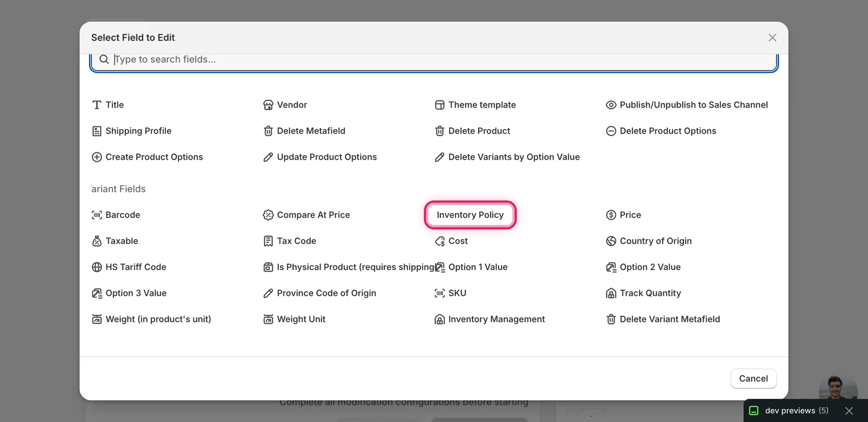Click the Title field icon
The height and width of the screenshot is (422, 868).
pos(97,105)
